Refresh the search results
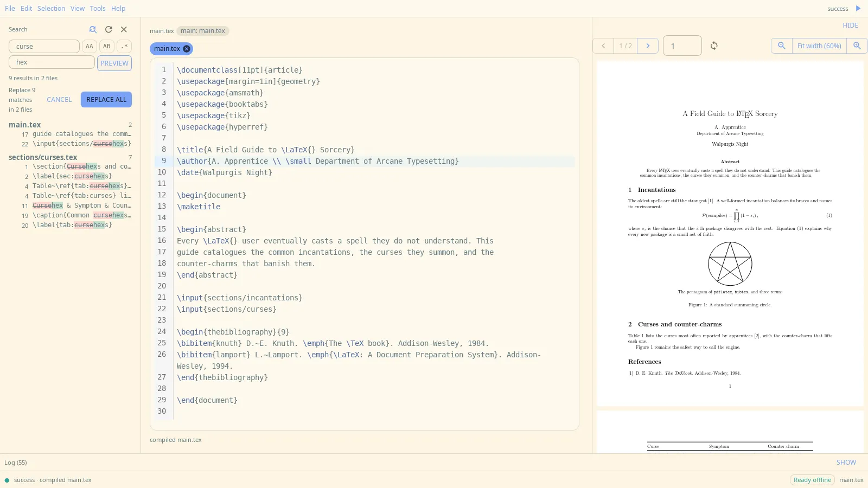The height and width of the screenshot is (488, 868). pyautogui.click(x=108, y=29)
